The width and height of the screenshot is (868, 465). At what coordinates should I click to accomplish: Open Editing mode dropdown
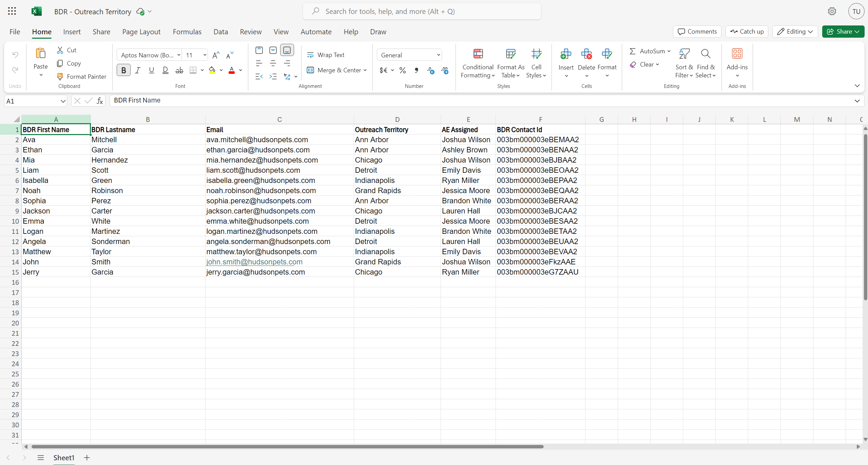(795, 32)
